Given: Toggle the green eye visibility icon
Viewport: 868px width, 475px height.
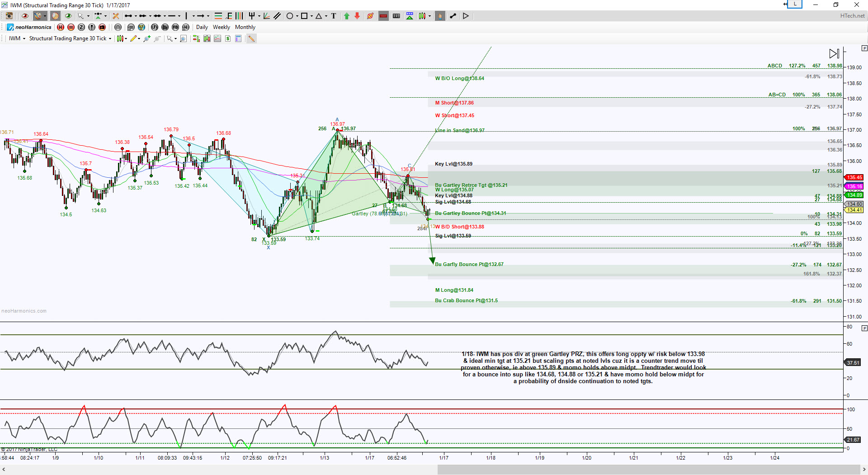Looking at the screenshot, I should click(68, 16).
